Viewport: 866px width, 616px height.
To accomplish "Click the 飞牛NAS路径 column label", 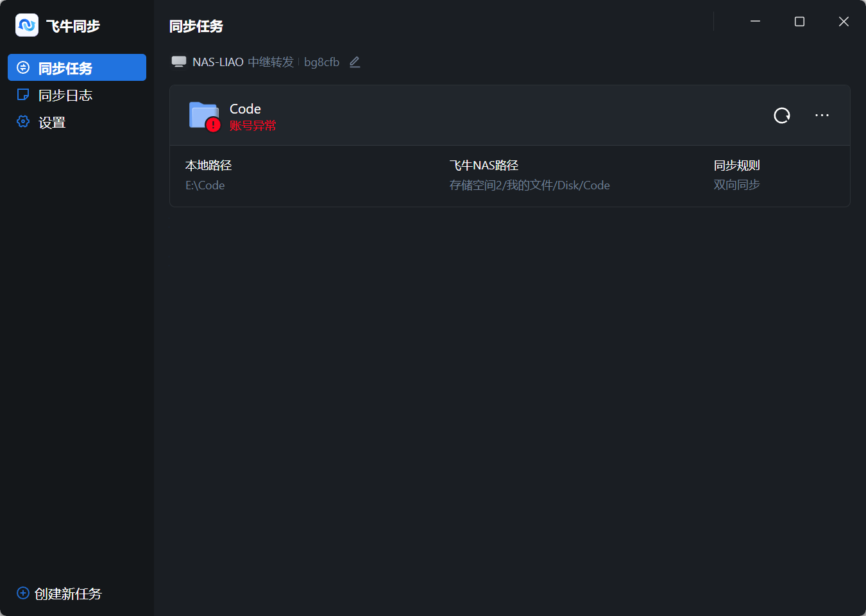I will tap(484, 166).
